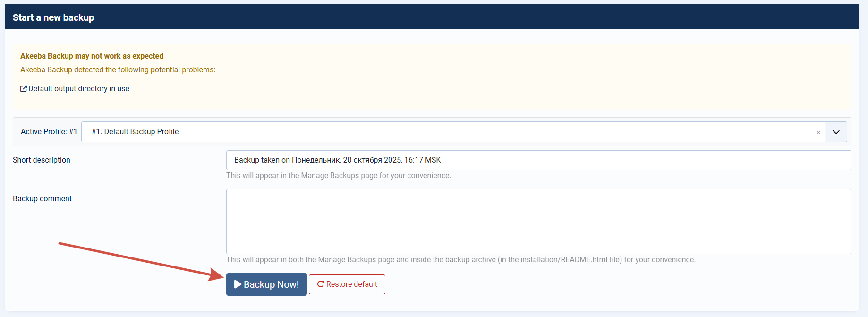Image resolution: width=868 pixels, height=317 pixels.
Task: Clear the selected profile with the x icon
Action: [818, 133]
